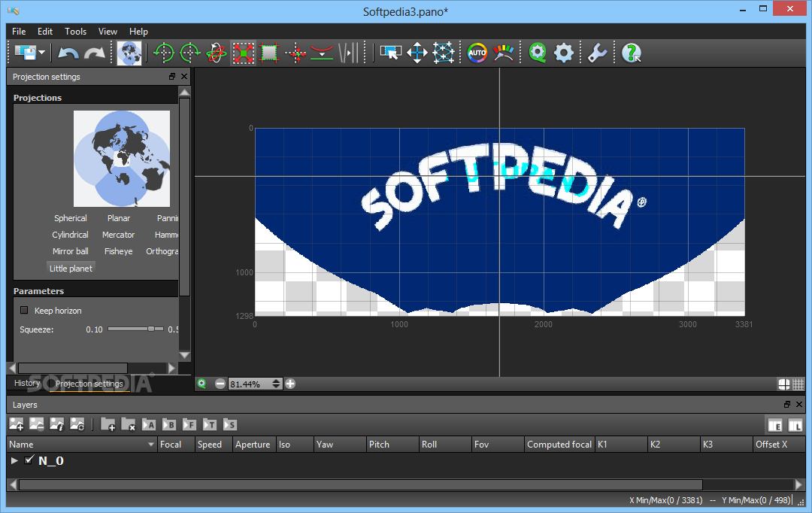812x513 pixels.
Task: Select the Crop tool icon
Action: (269, 53)
